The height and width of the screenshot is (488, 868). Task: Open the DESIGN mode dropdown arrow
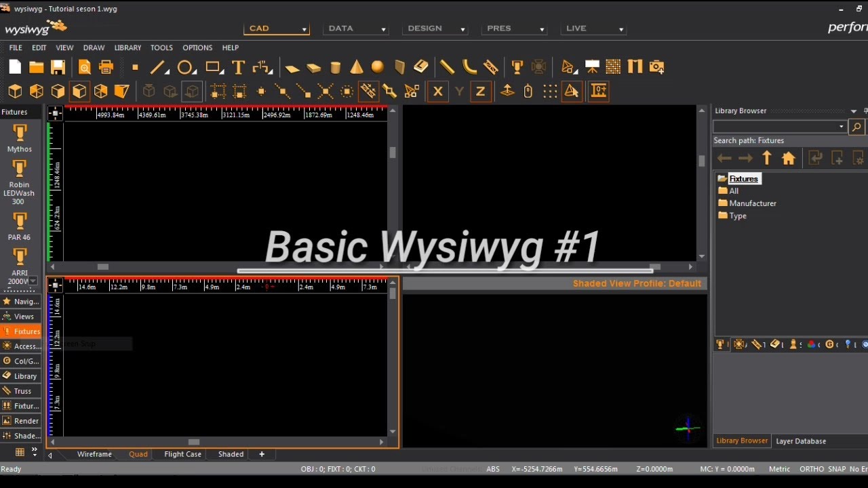[463, 30]
